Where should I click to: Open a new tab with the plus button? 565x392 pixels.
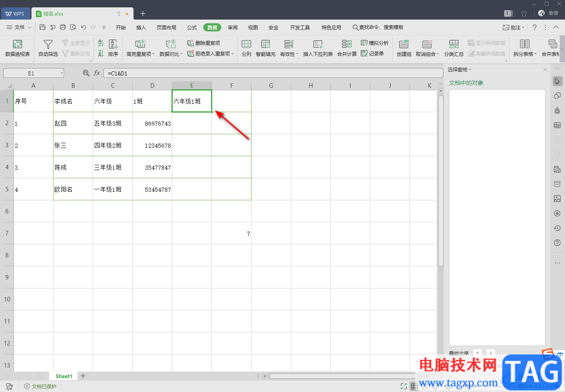tap(143, 13)
